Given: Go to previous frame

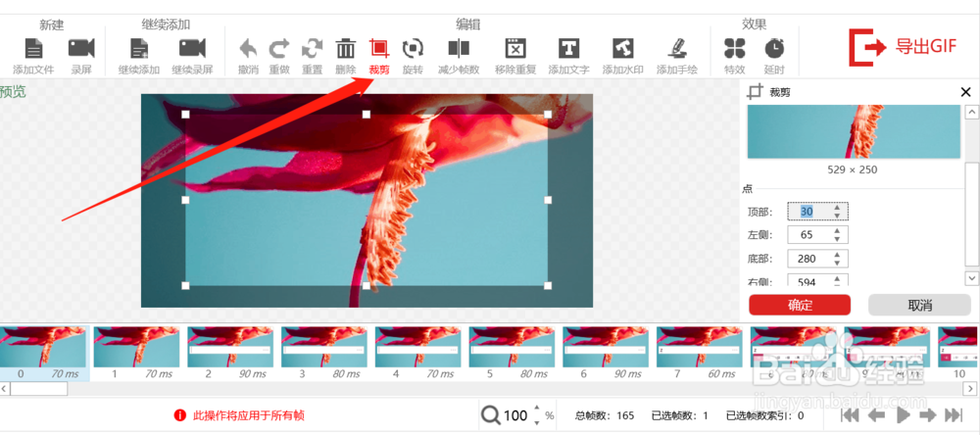Looking at the screenshot, I should pos(876,415).
